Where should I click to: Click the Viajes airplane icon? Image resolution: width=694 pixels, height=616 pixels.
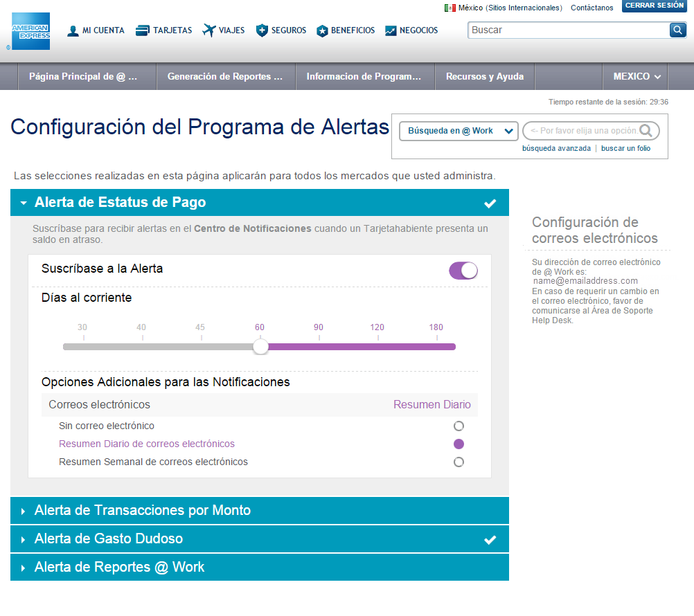click(209, 30)
